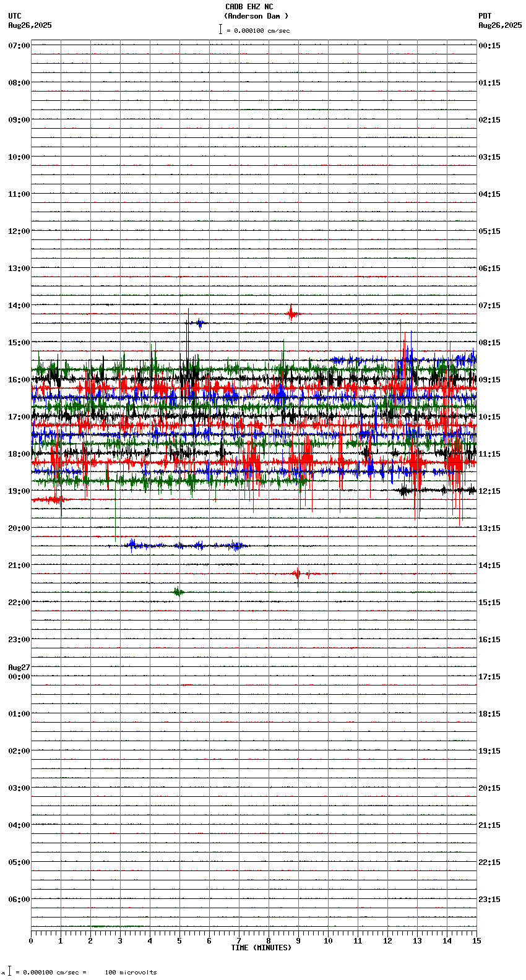Click the '13:00' UTC time label

(19, 269)
